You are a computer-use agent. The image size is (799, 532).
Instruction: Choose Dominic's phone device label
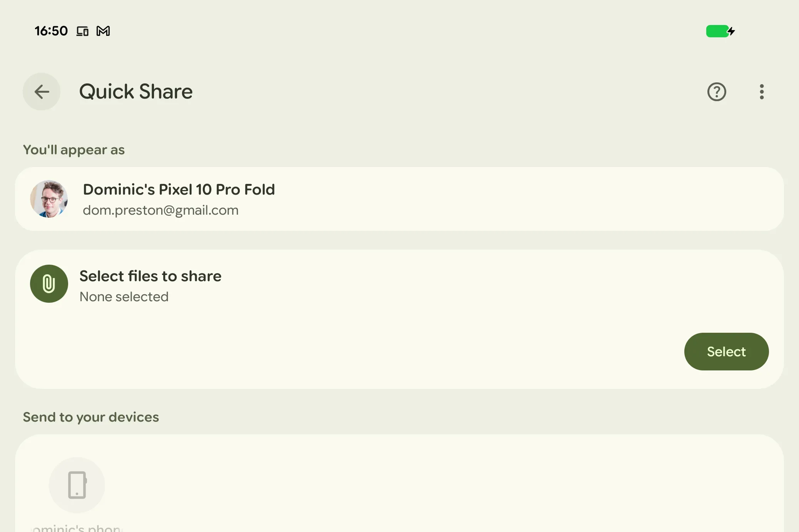pyautogui.click(x=77, y=528)
